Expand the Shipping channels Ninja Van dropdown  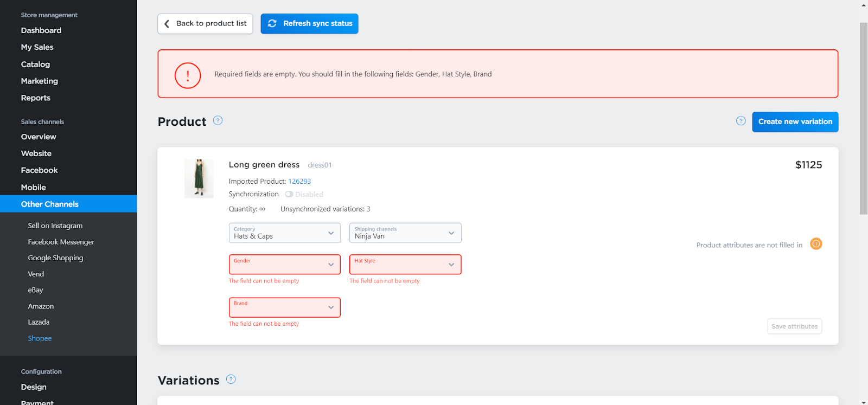click(405, 233)
